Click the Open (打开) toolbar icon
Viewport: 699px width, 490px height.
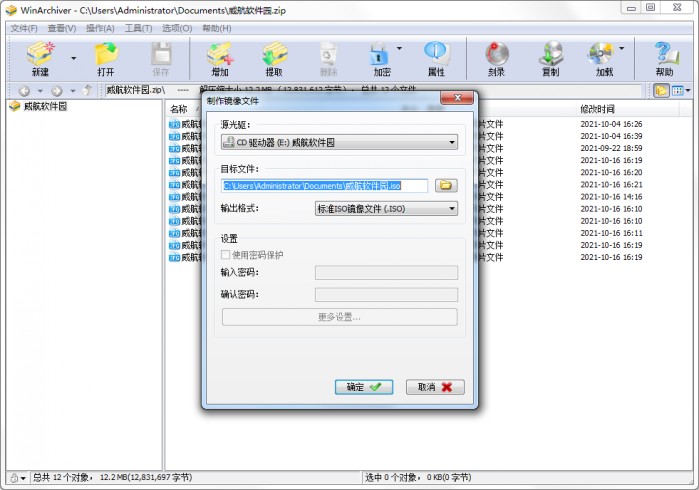point(106,59)
